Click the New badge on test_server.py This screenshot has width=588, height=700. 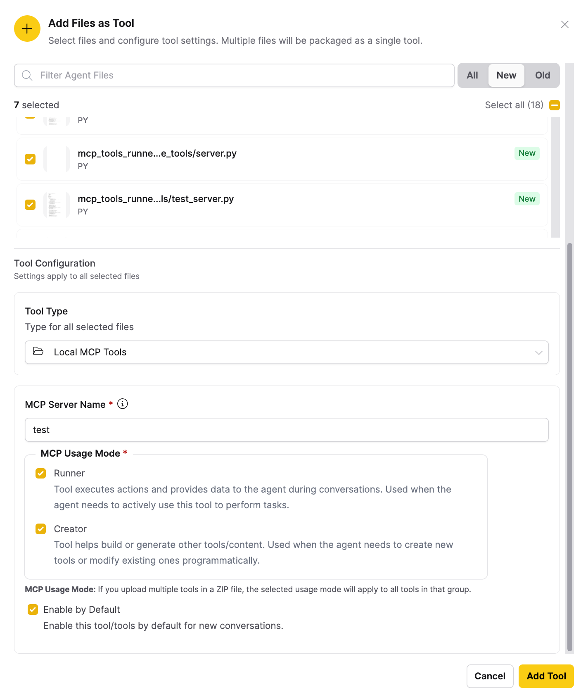[x=526, y=199]
